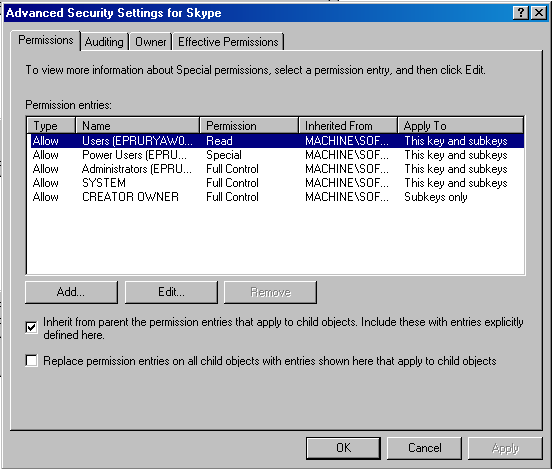553x469 pixels.
Task: Select the CREATOR OWNER entry
Action: coord(275,197)
